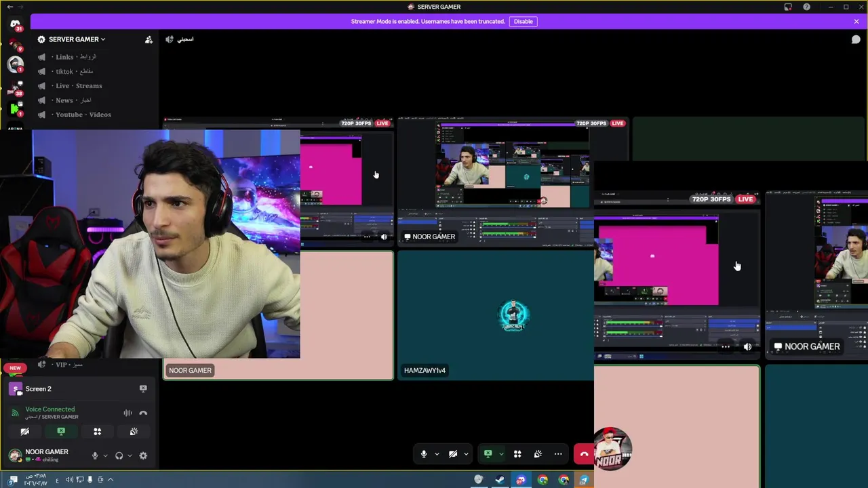Show hidden system tray icons arrow

[x=111, y=480]
